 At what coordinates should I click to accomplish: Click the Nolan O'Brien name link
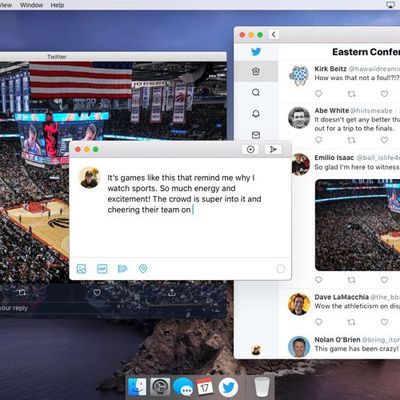(337, 340)
